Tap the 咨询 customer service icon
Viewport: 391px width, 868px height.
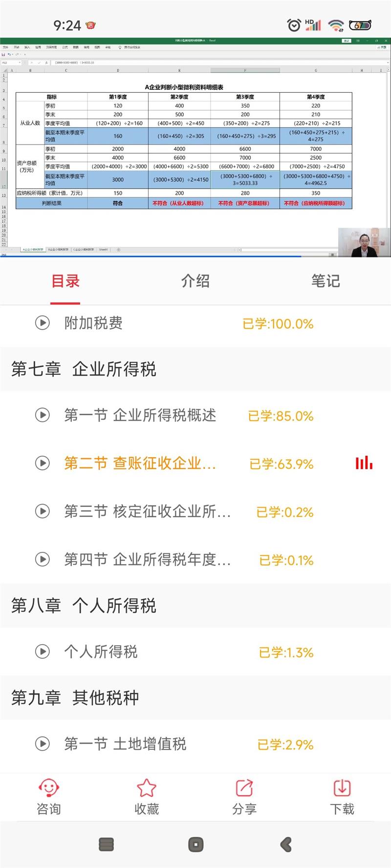(x=48, y=788)
